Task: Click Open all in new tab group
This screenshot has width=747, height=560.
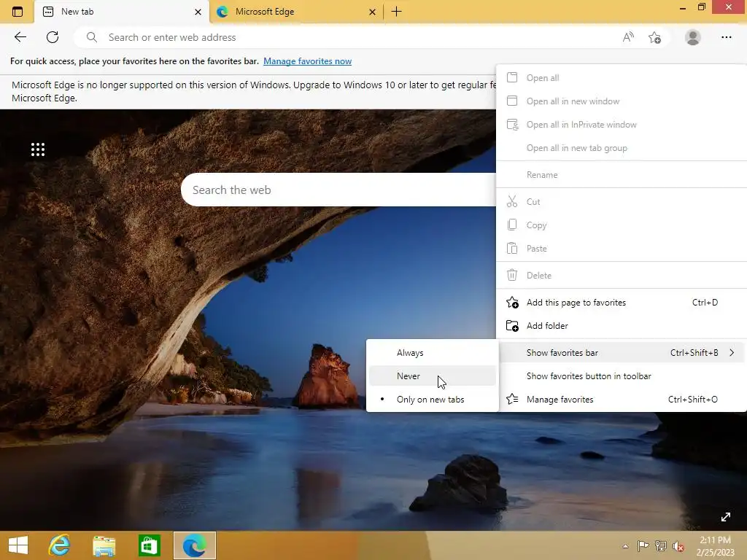Action: point(622,148)
